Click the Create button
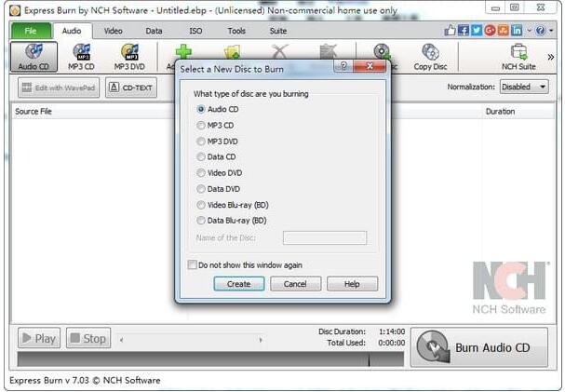This screenshot has height=392, width=565. [x=239, y=284]
